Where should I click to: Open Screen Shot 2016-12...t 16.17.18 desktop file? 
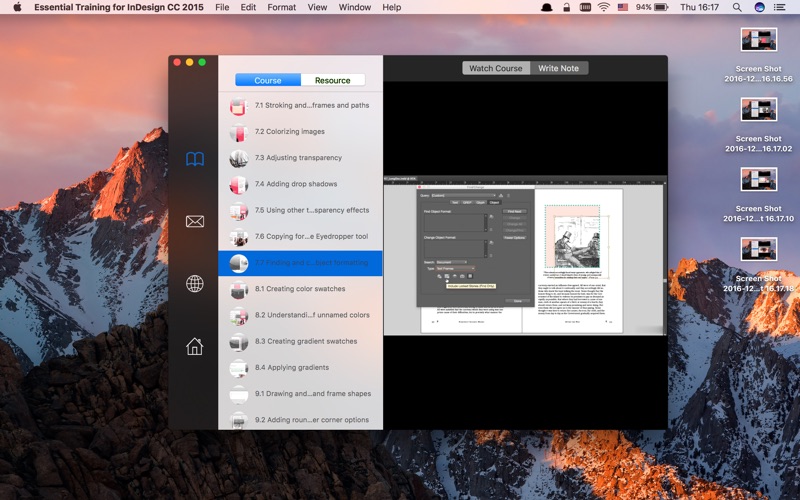click(x=758, y=265)
